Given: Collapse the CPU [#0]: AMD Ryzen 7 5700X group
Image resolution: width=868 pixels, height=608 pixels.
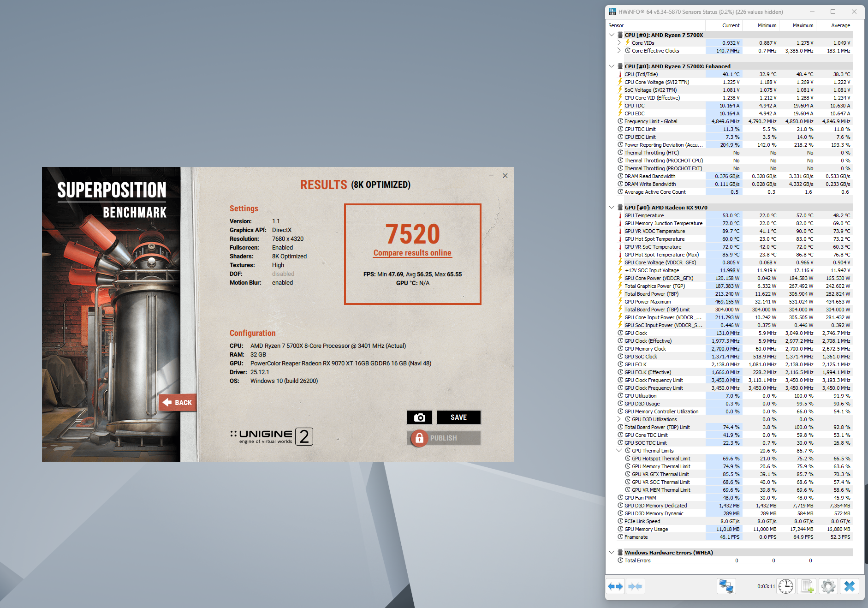Looking at the screenshot, I should pos(612,35).
